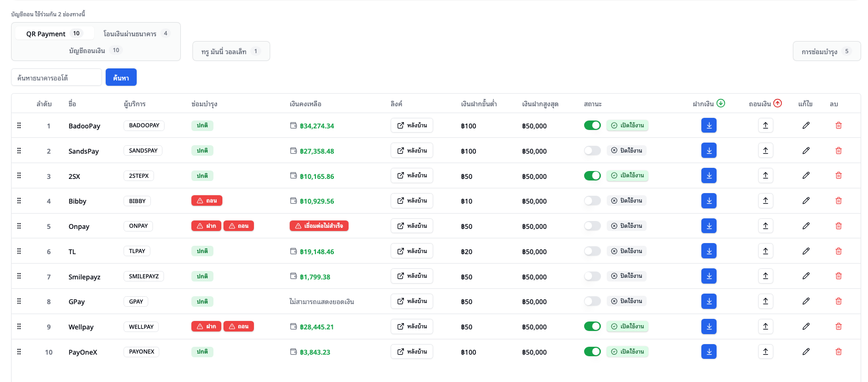Viewport: 868px width, 382px height.
Task: Click the ค้นหาธนาคารออโต้ search input field
Action: tap(56, 77)
